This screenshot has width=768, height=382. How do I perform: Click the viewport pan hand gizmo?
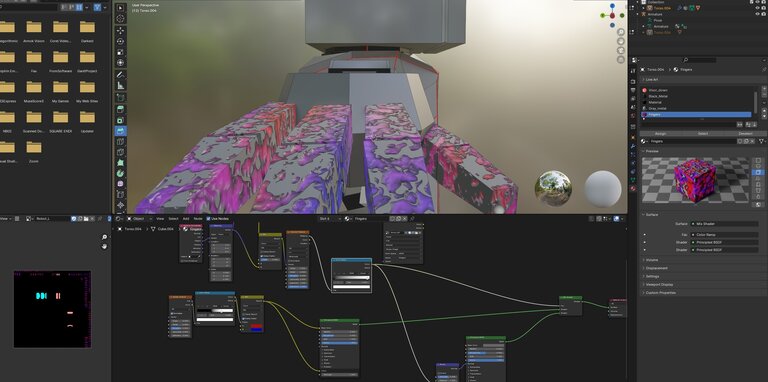coord(621,41)
